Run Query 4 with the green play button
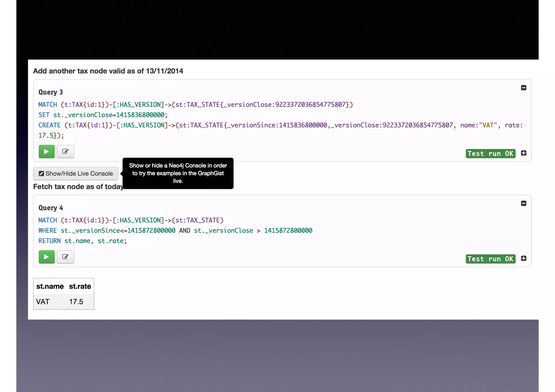Viewport: 555px width, 392px height. (47, 257)
